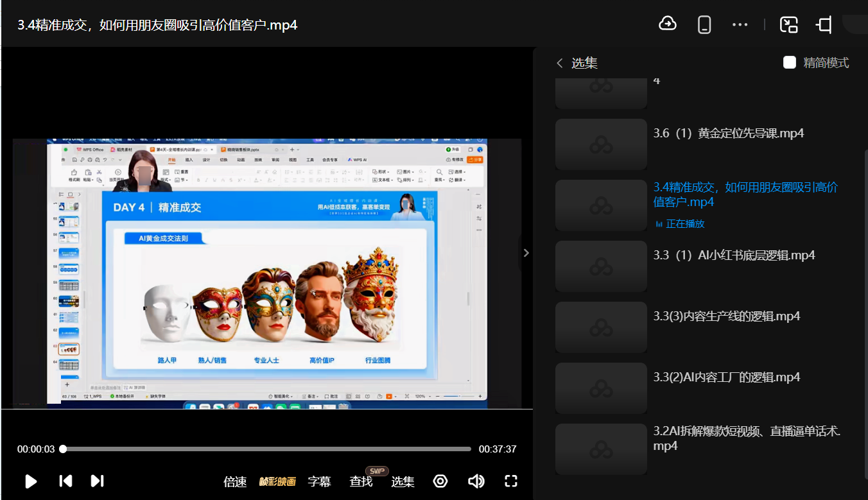Click the video frame to toggle playback
The height and width of the screenshot is (500, 868).
[x=266, y=273]
